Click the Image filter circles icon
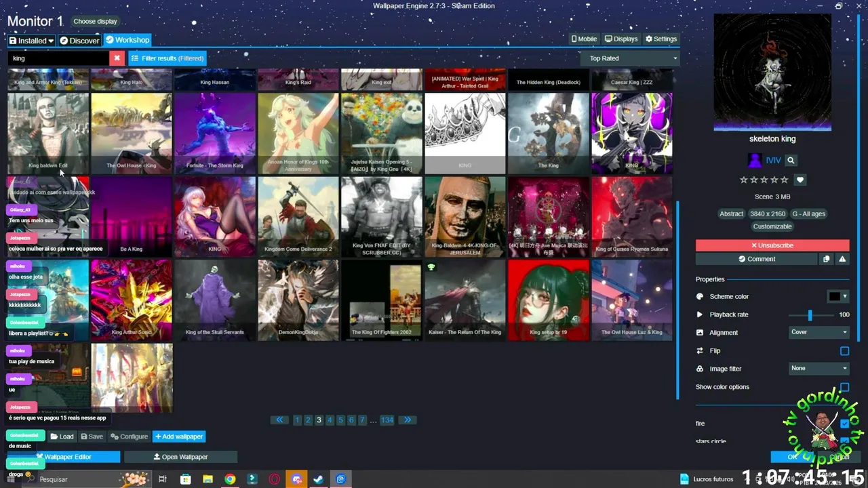868x488 pixels. point(700,369)
